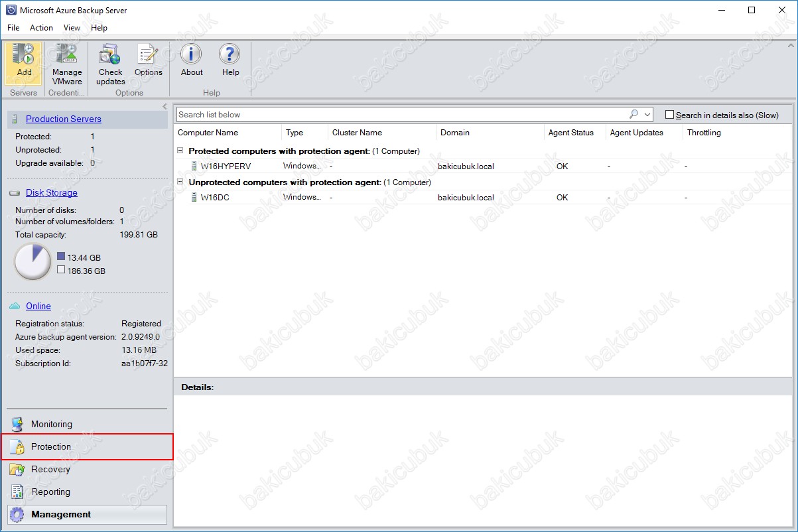Click the OK agent status for W16DC
Viewport: 798px width, 532px height.
pyautogui.click(x=563, y=197)
